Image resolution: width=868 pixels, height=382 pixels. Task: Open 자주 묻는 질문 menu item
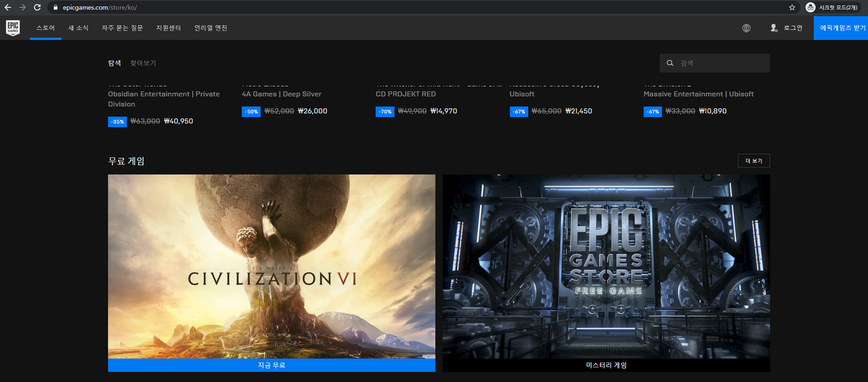[x=122, y=28]
